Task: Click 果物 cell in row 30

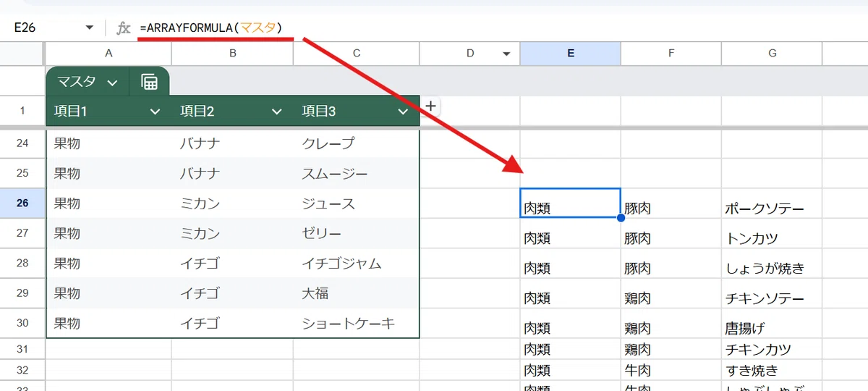Action: pyautogui.click(x=109, y=323)
